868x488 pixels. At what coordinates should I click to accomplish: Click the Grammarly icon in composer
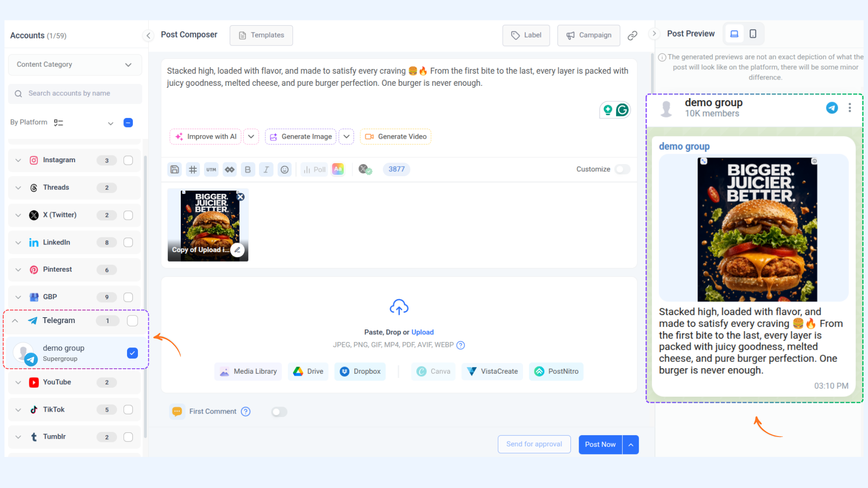click(623, 110)
